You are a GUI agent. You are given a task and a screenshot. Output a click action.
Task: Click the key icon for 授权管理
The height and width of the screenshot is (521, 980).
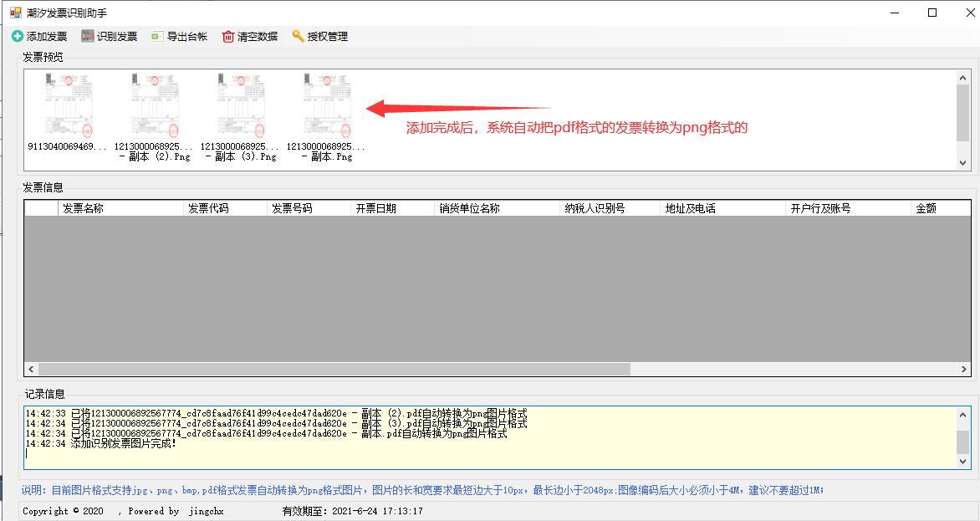(299, 37)
